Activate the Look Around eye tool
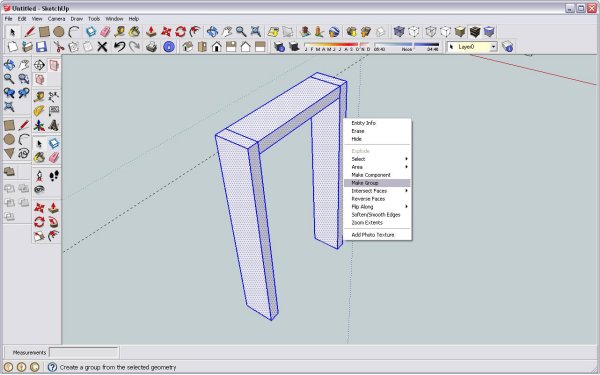This screenshot has width=600, height=375. tap(39, 190)
